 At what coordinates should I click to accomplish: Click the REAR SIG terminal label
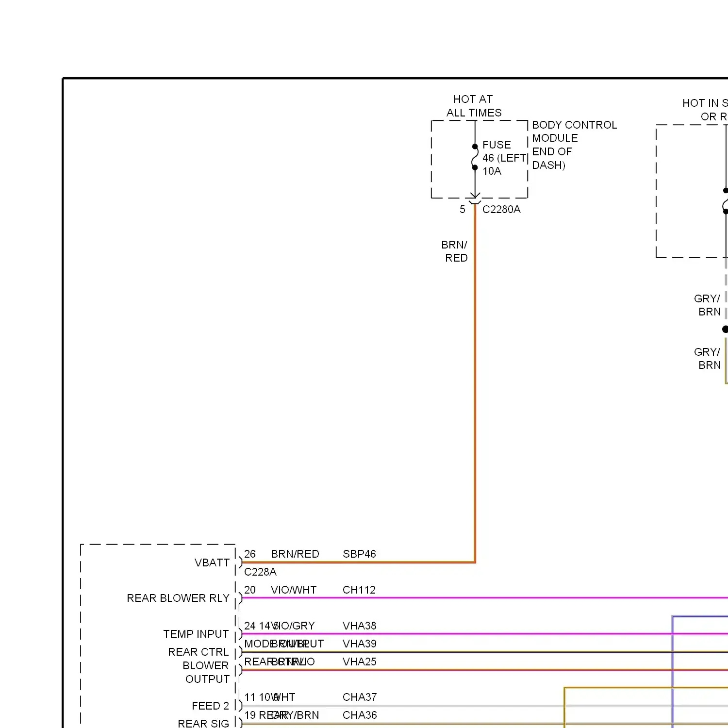tap(203, 723)
